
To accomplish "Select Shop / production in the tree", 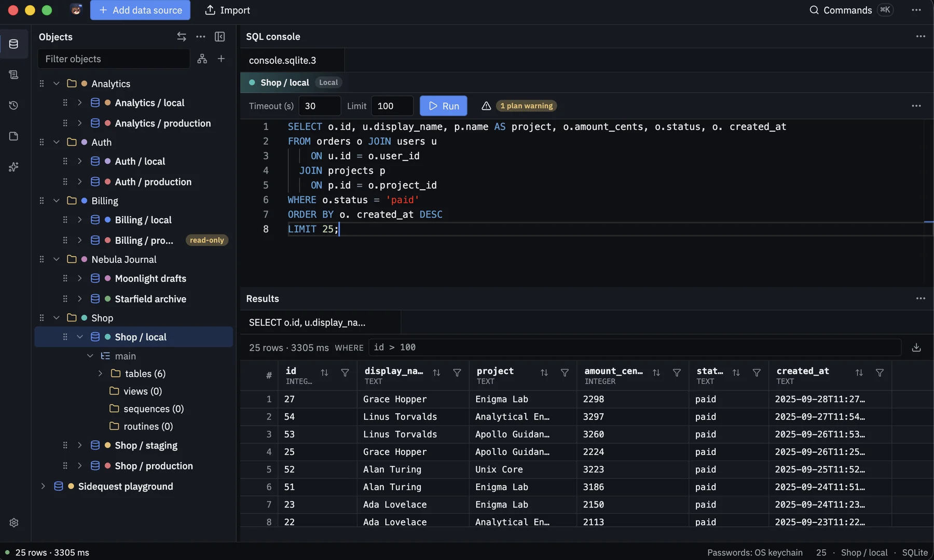I will coord(133,466).
